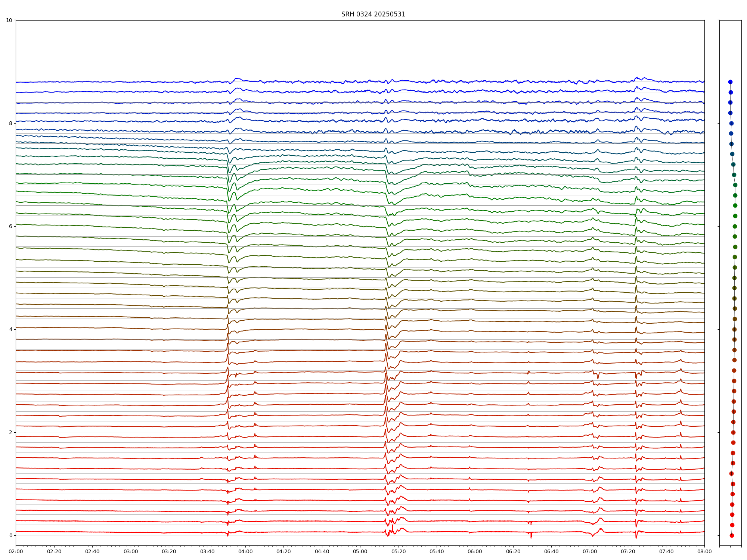The image size is (747, 560).
Task: Click the y-axis tick label 4
Action: pyautogui.click(x=10, y=329)
